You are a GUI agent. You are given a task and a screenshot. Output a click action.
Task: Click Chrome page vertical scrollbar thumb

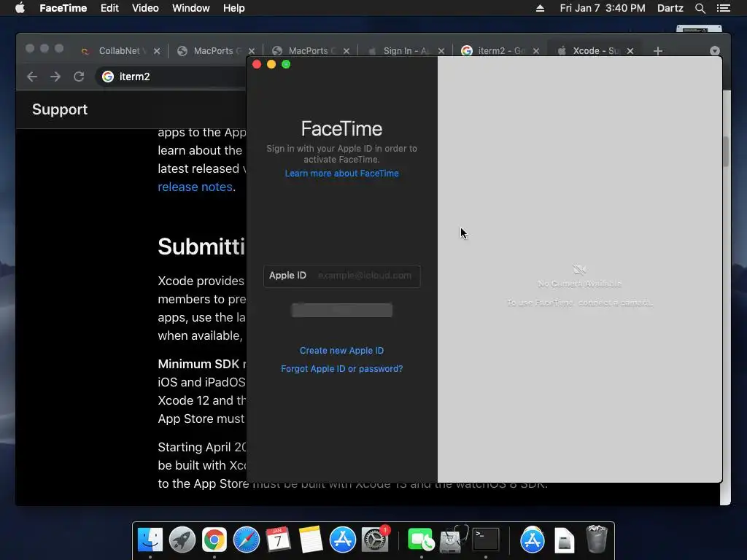coord(726,152)
